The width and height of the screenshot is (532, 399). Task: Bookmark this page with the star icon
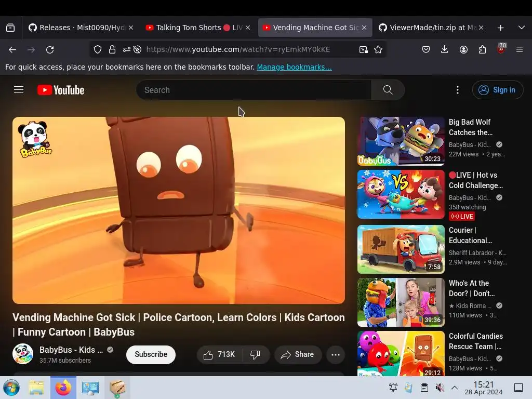tap(378, 49)
